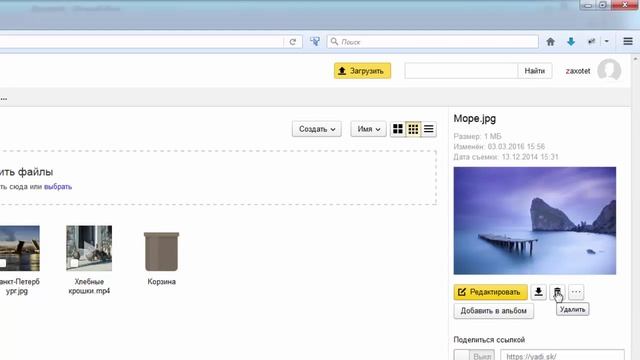This screenshot has height=360, width=640.
Task: Switch to small tiles grid view
Action: [413, 129]
